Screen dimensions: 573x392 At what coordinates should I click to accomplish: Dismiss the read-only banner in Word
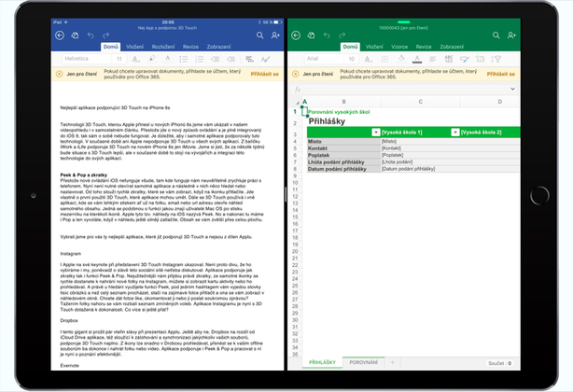59,74
